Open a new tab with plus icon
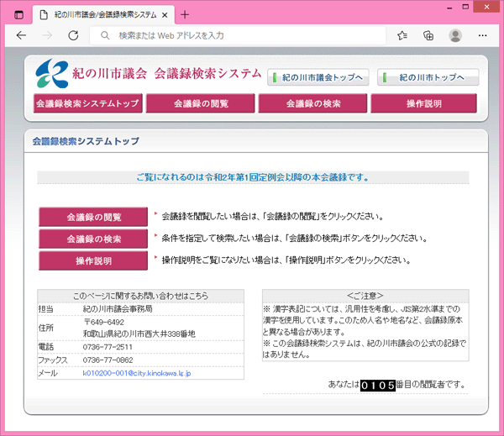Viewport: 504px width, 436px height. [185, 14]
